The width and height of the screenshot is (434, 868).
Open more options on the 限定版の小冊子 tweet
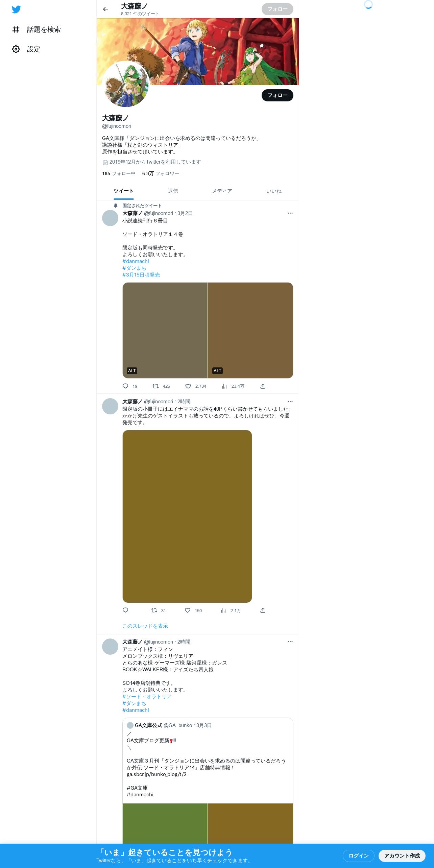tap(290, 401)
